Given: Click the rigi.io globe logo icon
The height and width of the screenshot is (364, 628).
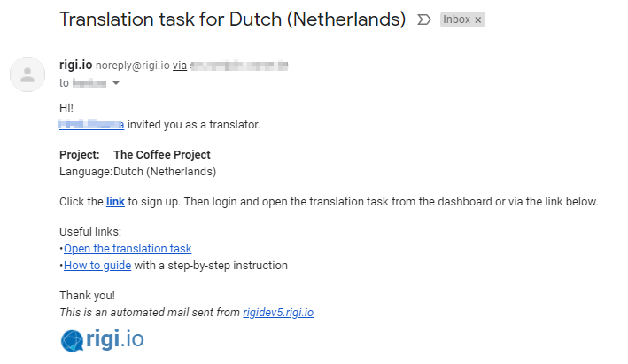Looking at the screenshot, I should [72, 341].
